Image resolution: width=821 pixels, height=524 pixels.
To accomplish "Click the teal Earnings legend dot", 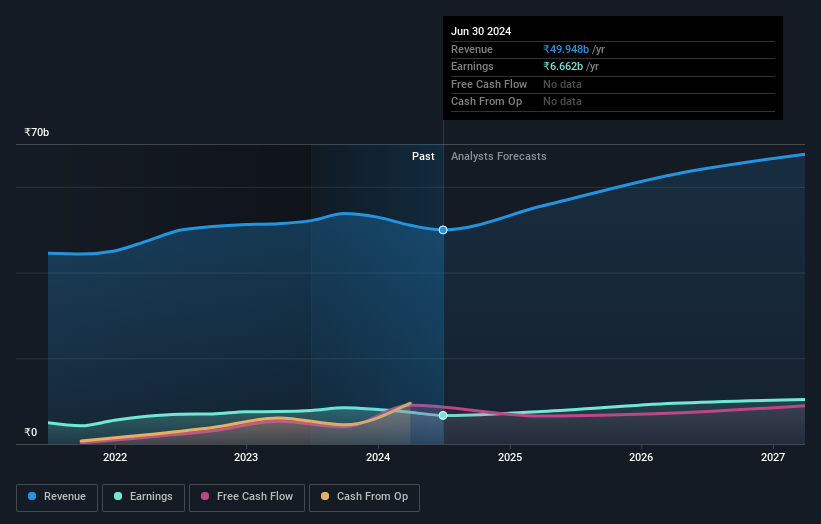I will (x=118, y=496).
